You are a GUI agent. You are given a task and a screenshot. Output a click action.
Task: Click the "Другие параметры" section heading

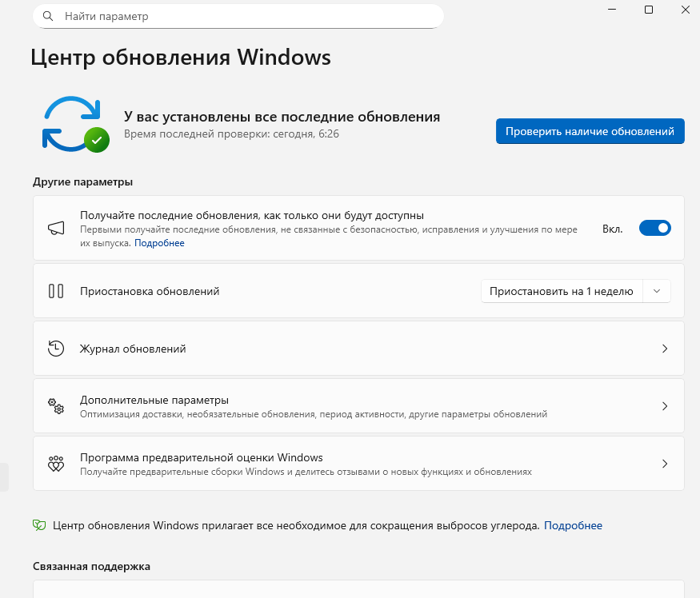(x=82, y=181)
